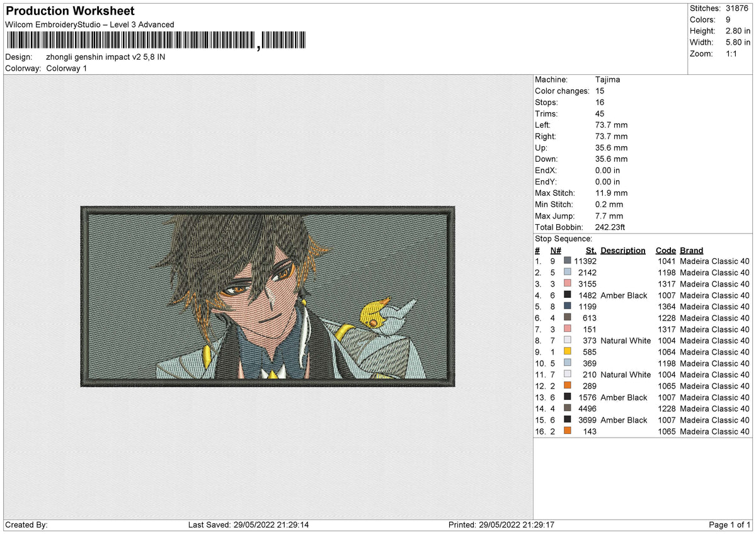756x534 pixels.
Task: Click the 'Code' column header
Action: (665, 250)
